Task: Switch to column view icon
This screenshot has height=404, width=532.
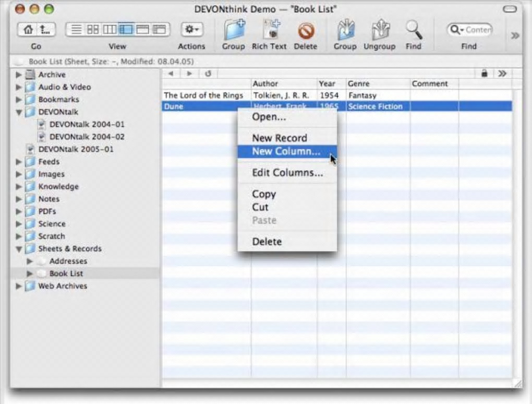Action: pos(109,30)
